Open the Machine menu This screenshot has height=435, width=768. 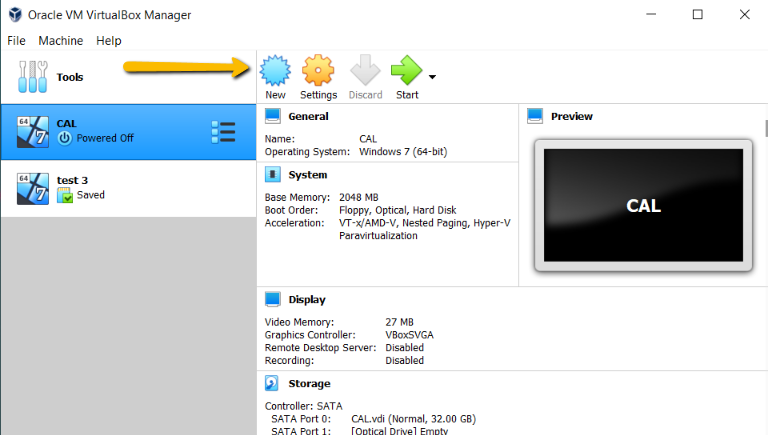tap(61, 41)
